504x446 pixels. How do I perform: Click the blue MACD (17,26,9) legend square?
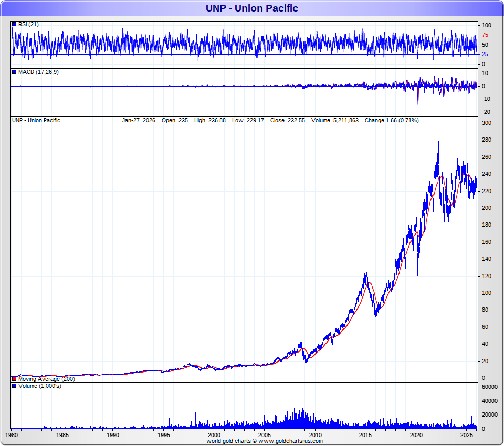pyautogui.click(x=14, y=72)
